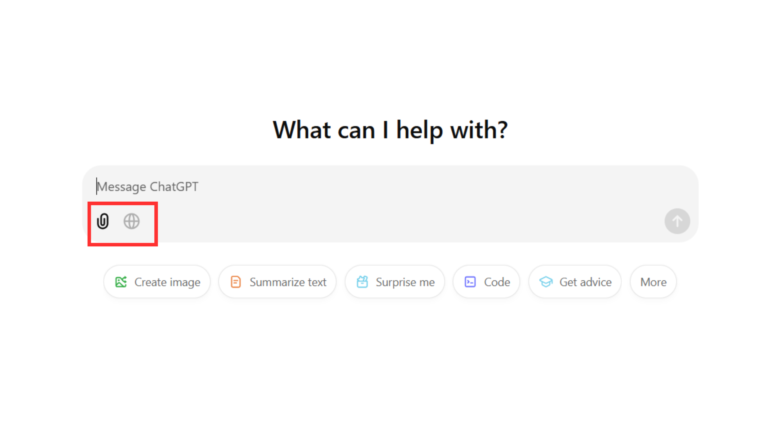The height and width of the screenshot is (432, 768).
Task: Select the Summarize text suggestion chip
Action: tap(277, 282)
